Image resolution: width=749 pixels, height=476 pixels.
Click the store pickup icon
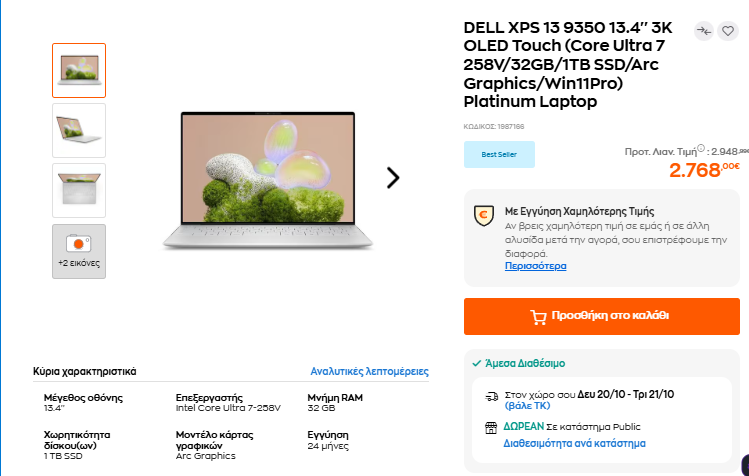pyautogui.click(x=491, y=428)
